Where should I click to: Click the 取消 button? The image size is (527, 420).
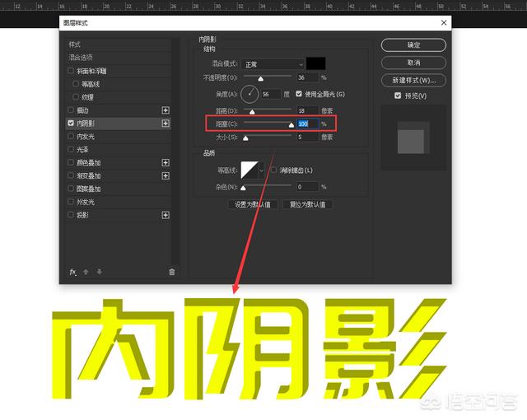click(413, 63)
